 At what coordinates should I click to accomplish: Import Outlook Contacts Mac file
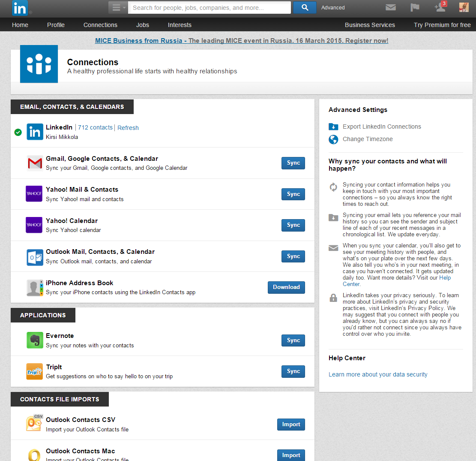(291, 455)
